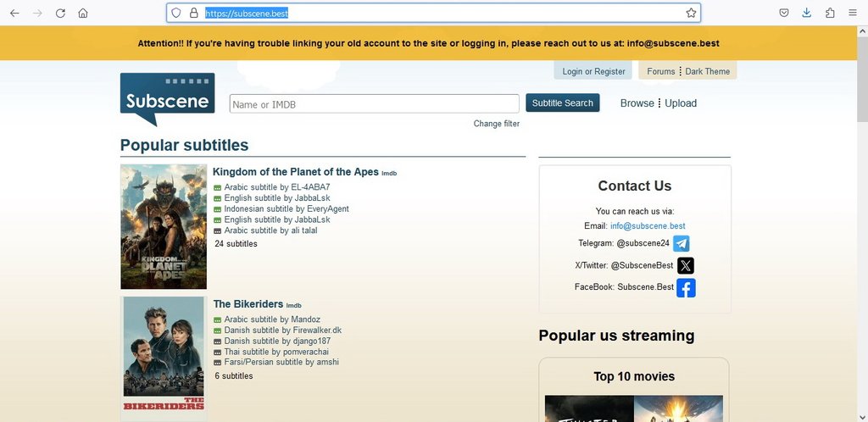
Task: Show site security padlock info
Action: 194,13
